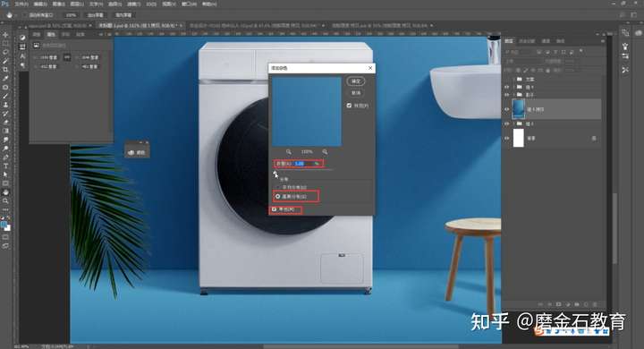644x349 pixels.
Task: Select the Horizontal Type tool
Action: tap(5, 166)
